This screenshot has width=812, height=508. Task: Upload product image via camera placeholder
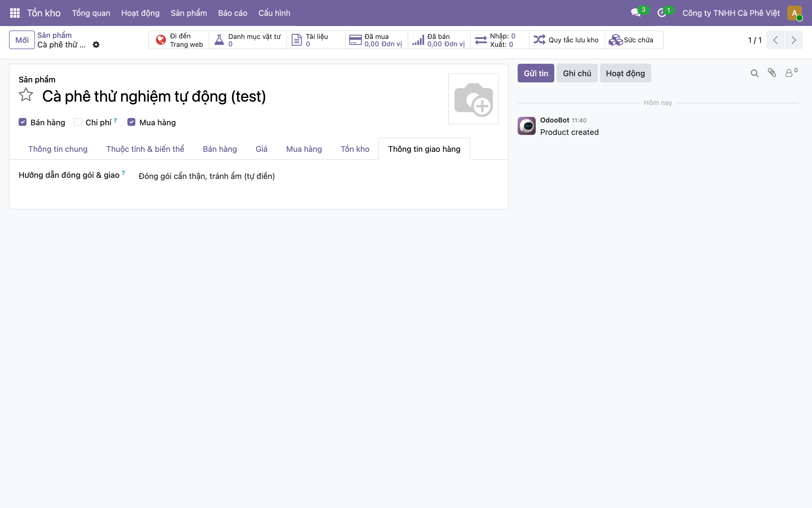click(x=473, y=99)
